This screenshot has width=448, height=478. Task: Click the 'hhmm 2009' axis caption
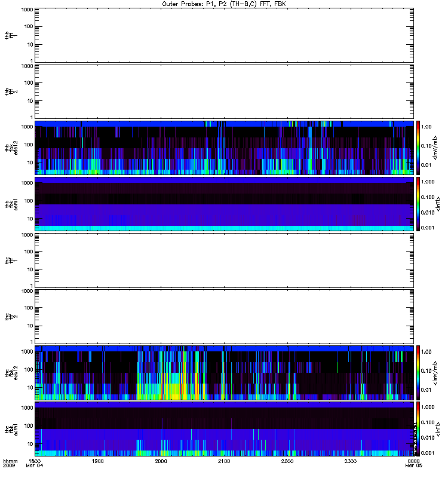(x=10, y=464)
